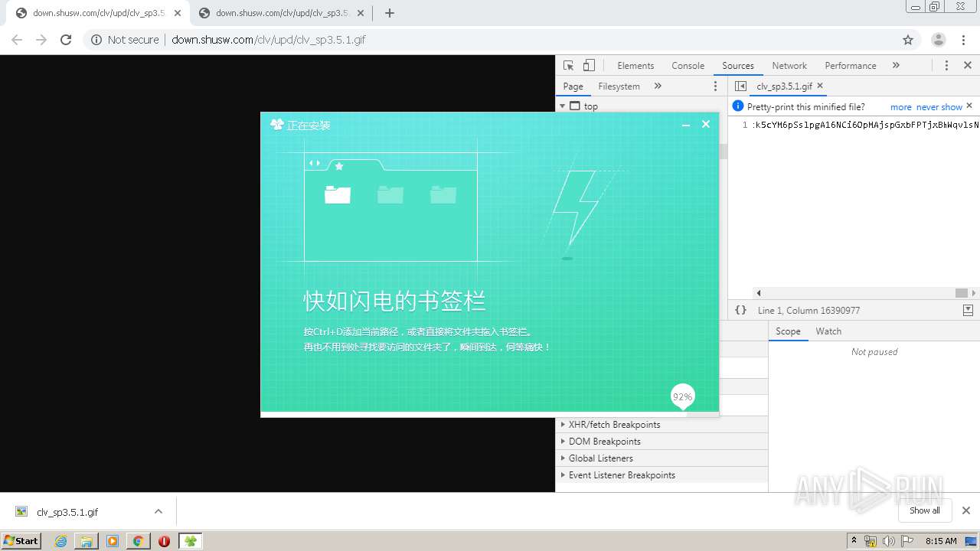The image size is (980, 551).
Task: Click Show all downloads button
Action: click(x=925, y=510)
